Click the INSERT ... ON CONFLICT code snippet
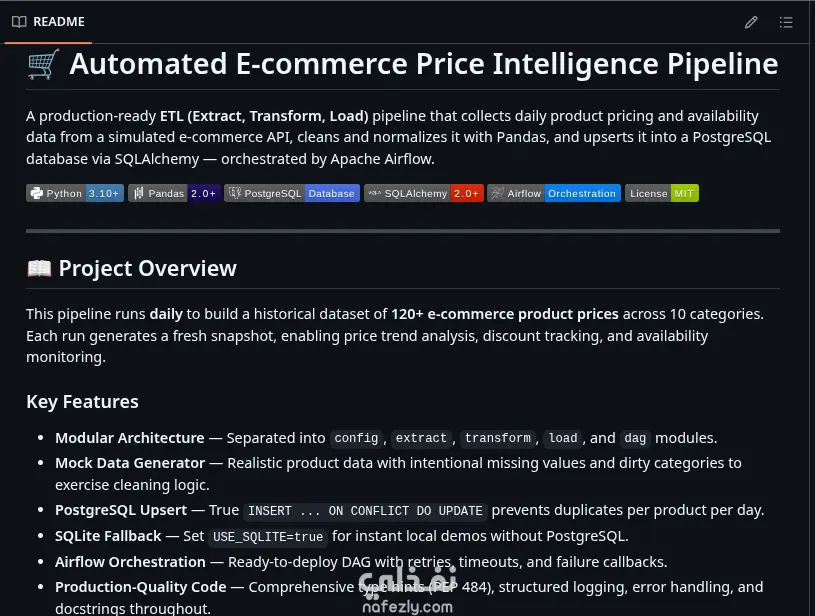This screenshot has height=616, width=815. [365, 511]
